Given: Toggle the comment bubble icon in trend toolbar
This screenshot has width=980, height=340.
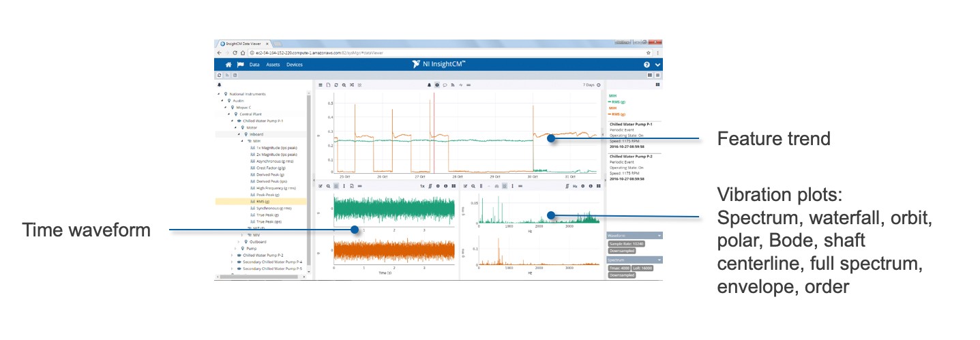Looking at the screenshot, I should click(445, 85).
